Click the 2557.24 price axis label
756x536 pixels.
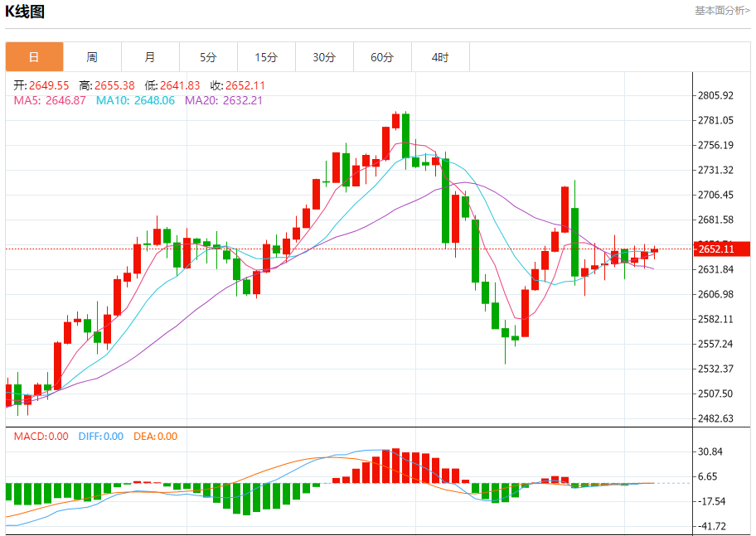[x=715, y=344]
